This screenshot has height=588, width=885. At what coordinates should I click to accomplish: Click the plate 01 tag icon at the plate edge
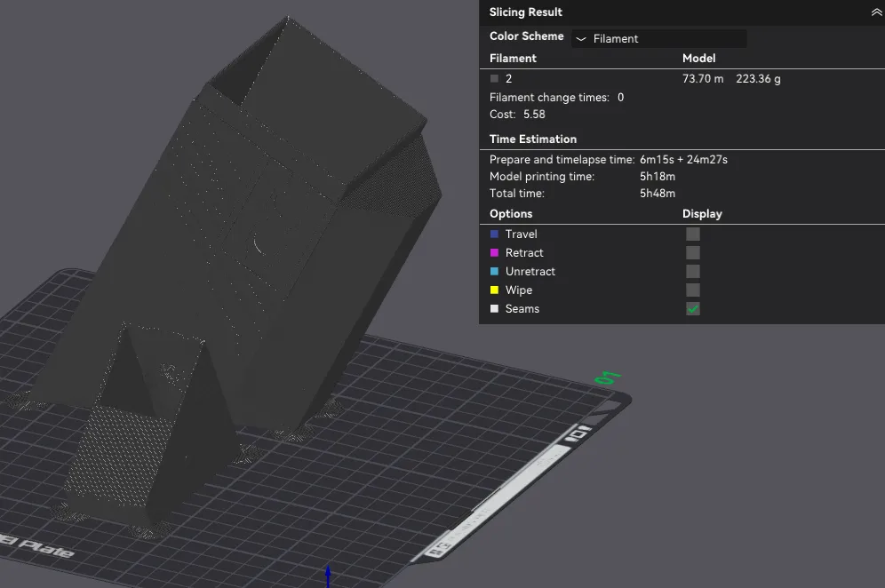pos(579,434)
